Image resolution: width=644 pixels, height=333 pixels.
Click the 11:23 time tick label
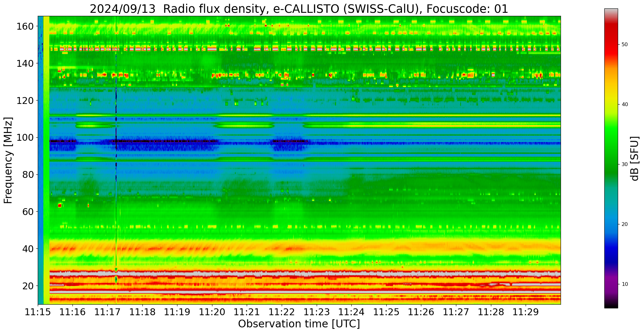pyautogui.click(x=317, y=312)
